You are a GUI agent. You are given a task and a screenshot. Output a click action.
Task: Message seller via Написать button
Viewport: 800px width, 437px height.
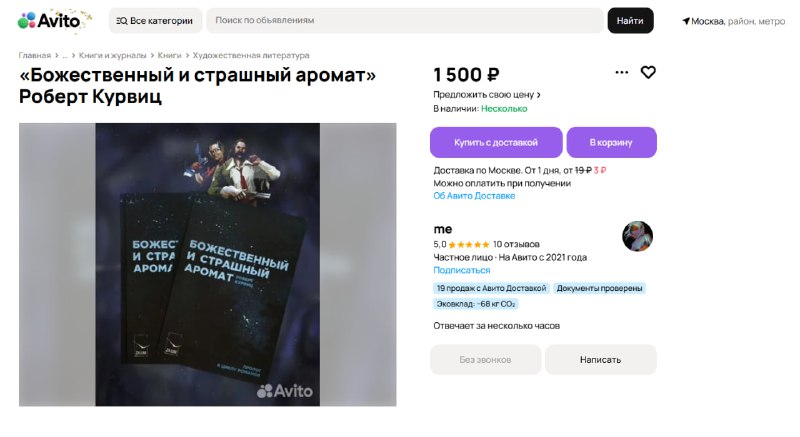601,359
